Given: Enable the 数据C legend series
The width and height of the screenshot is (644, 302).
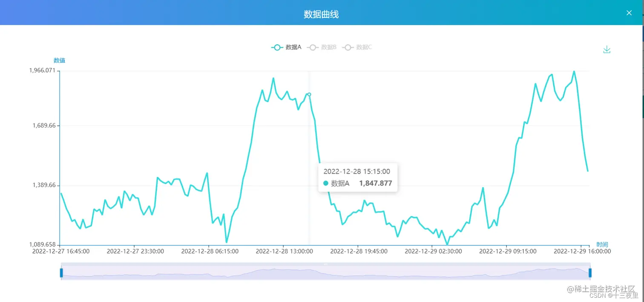Looking at the screenshot, I should 357,47.
